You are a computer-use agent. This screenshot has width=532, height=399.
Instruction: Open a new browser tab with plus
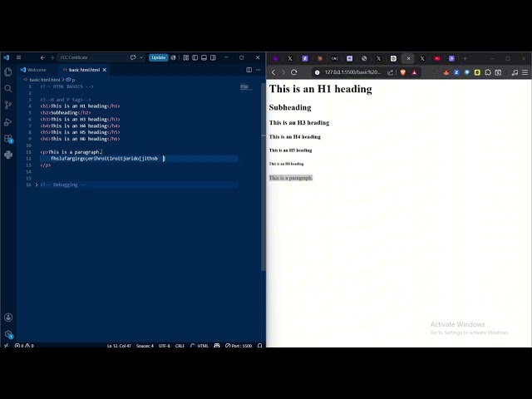click(x=465, y=59)
